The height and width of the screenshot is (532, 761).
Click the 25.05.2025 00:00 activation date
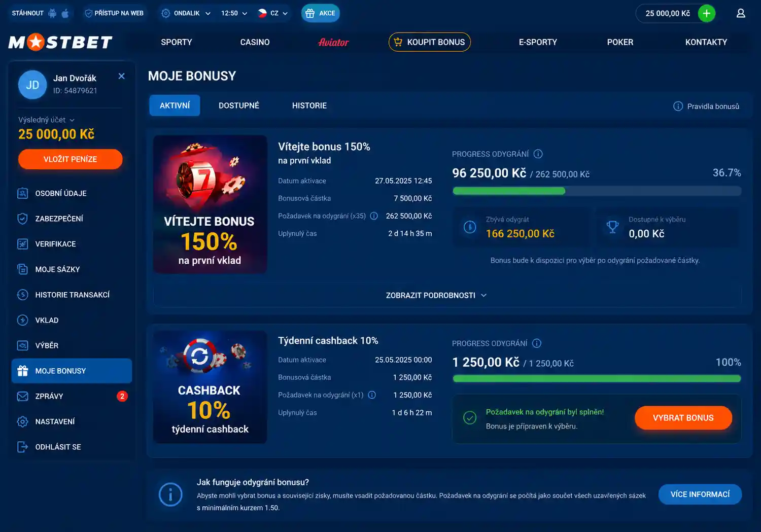403,360
